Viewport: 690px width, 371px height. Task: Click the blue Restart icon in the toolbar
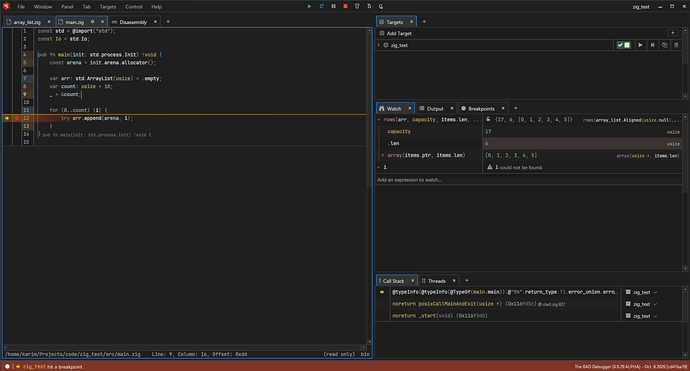[321, 6]
